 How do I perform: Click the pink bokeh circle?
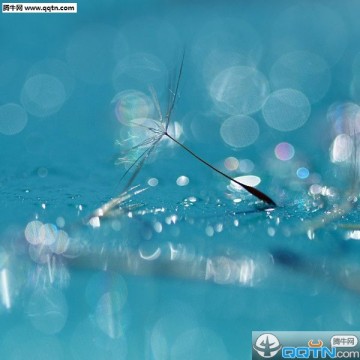(x=284, y=151)
